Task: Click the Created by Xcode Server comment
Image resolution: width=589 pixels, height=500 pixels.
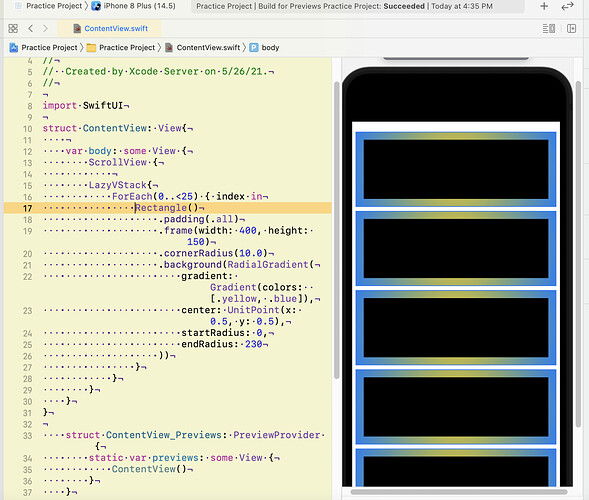Action: [x=156, y=71]
